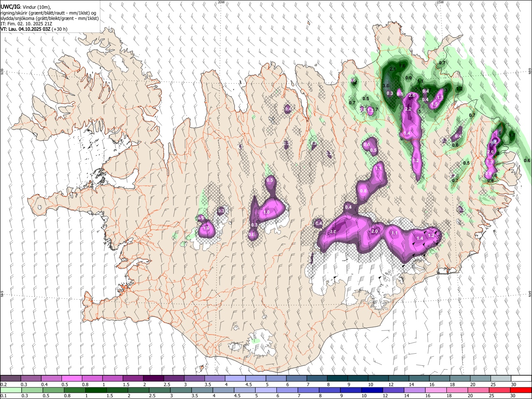Select the 'IT: Fim. 02. 10. 2025 21Z' line

click(x=26, y=24)
